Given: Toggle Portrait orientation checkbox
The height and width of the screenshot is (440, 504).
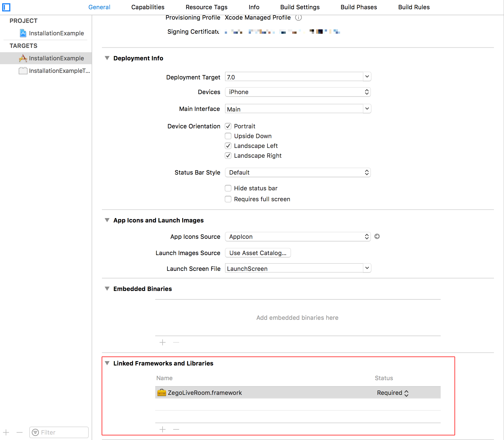Looking at the screenshot, I should pyautogui.click(x=228, y=126).
